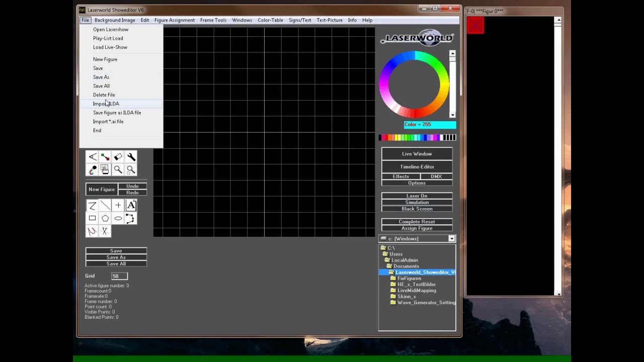This screenshot has height=362, width=644.
Task: Select the rectangle shape tool
Action: [x=92, y=218]
